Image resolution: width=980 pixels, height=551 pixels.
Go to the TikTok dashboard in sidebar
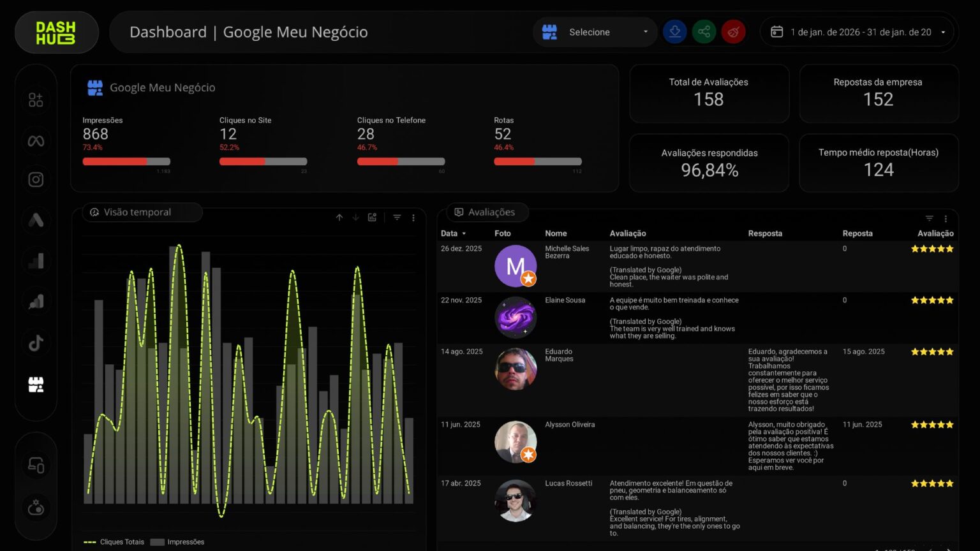click(36, 342)
